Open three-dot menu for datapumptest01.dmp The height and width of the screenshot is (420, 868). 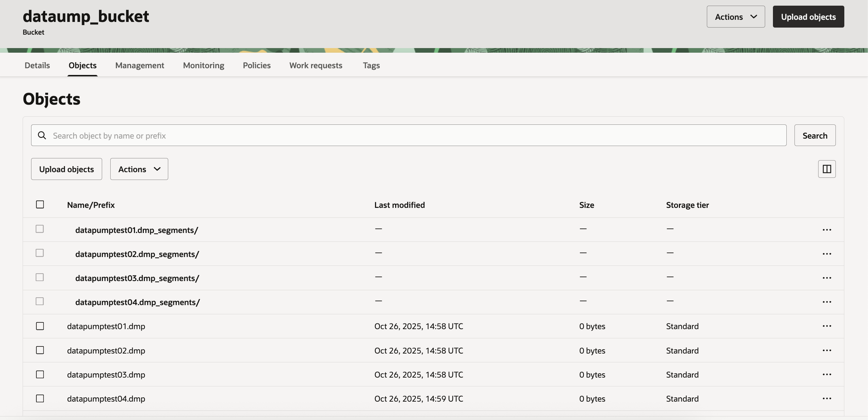pos(827,326)
